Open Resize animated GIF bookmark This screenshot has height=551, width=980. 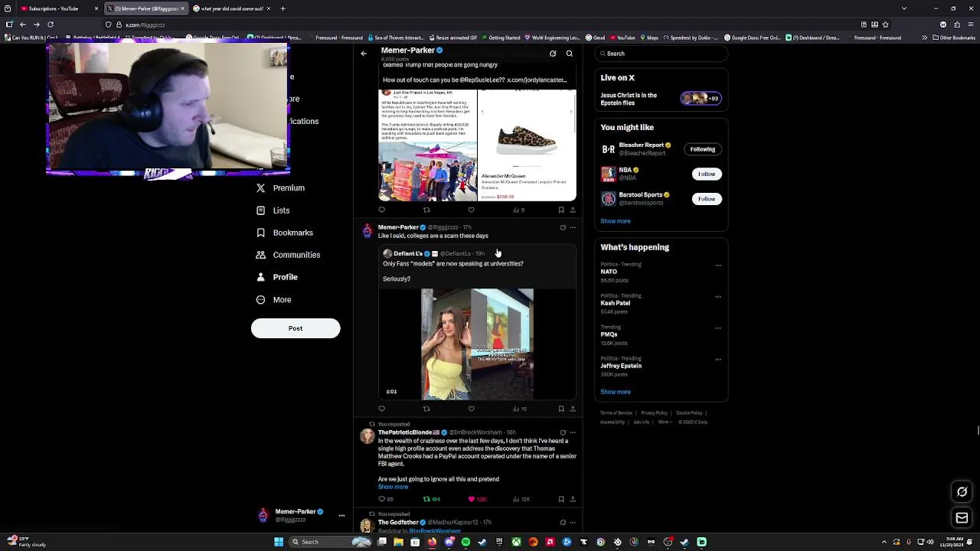point(452,37)
